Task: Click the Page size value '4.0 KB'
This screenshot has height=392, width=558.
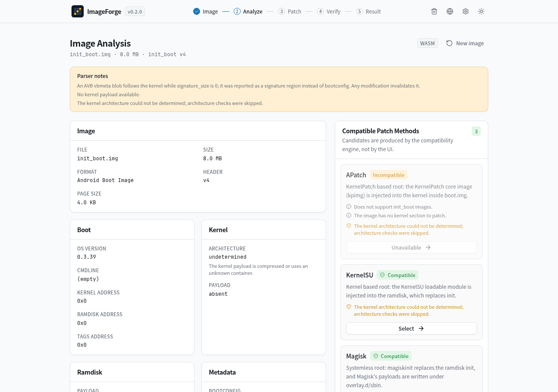Action: 86,203
